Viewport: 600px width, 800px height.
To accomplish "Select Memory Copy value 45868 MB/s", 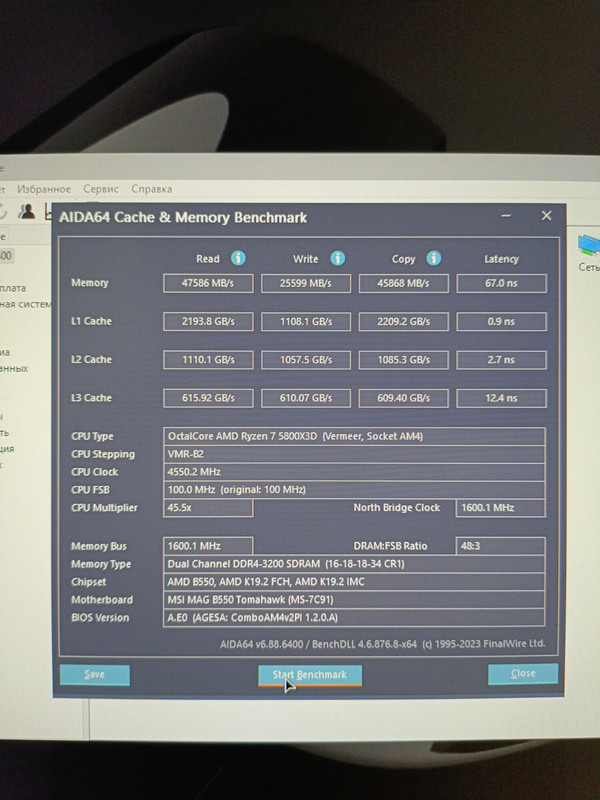I will click(404, 283).
